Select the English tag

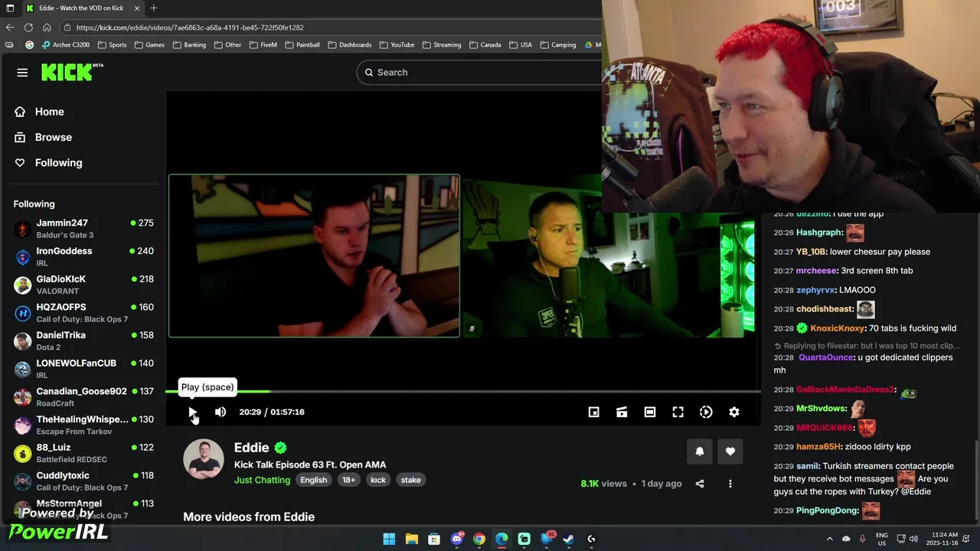tap(313, 480)
